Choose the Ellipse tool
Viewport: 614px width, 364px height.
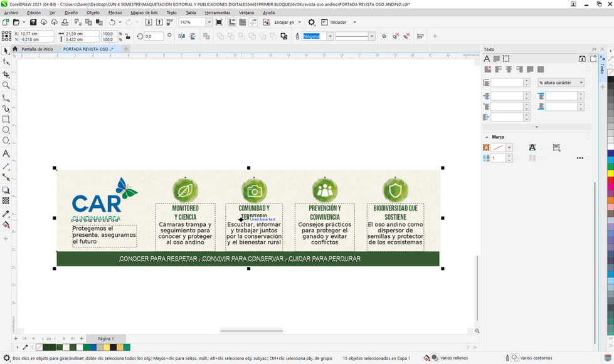tap(6, 130)
